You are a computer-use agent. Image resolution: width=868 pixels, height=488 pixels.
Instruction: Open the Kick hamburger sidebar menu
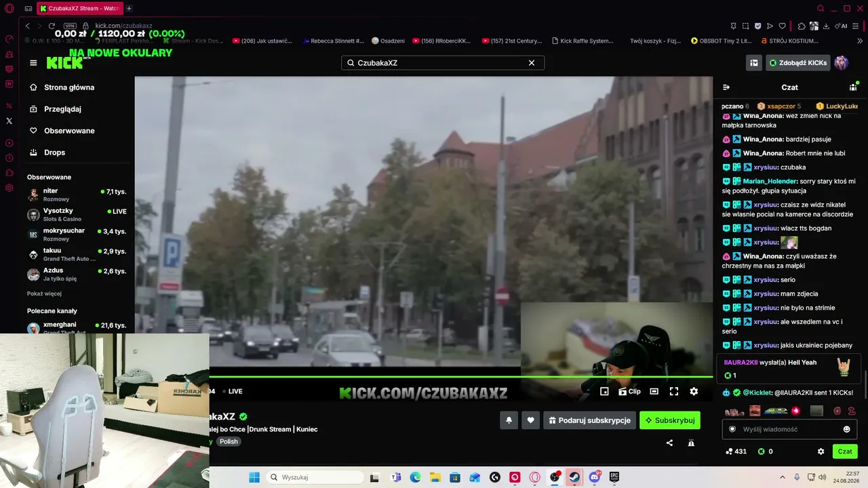pyautogui.click(x=33, y=63)
